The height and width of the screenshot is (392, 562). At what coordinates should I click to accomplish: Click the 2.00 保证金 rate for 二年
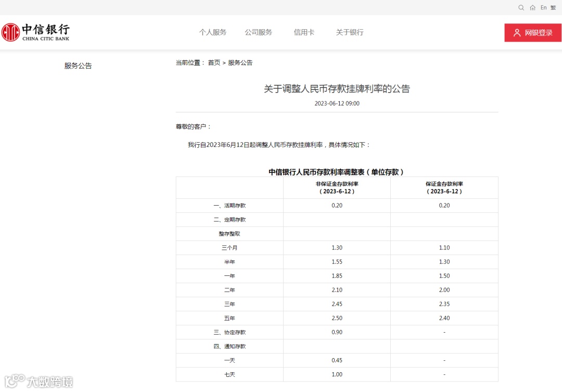pos(444,290)
